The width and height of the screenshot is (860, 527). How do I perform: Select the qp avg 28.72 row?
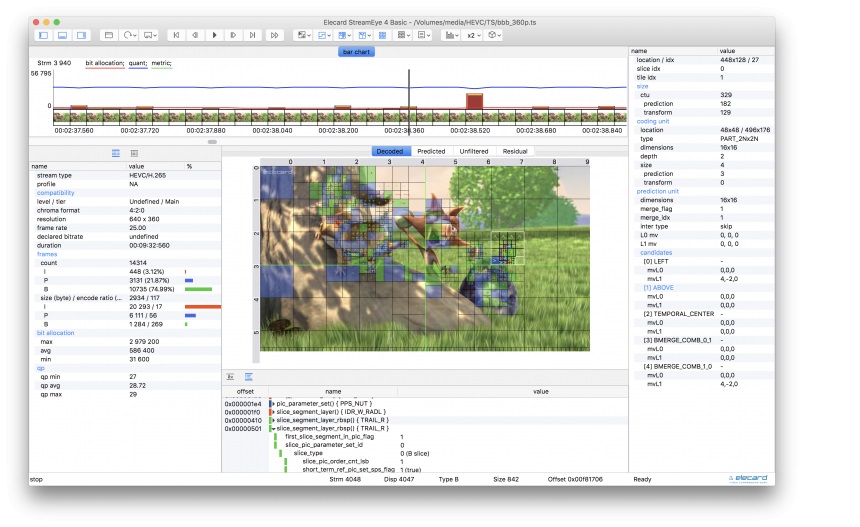pos(125,386)
